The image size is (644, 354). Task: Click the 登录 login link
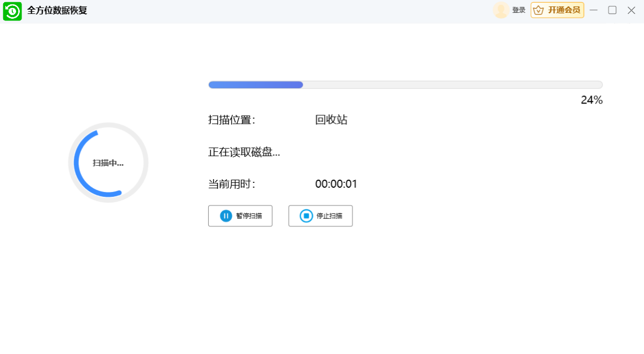(518, 10)
